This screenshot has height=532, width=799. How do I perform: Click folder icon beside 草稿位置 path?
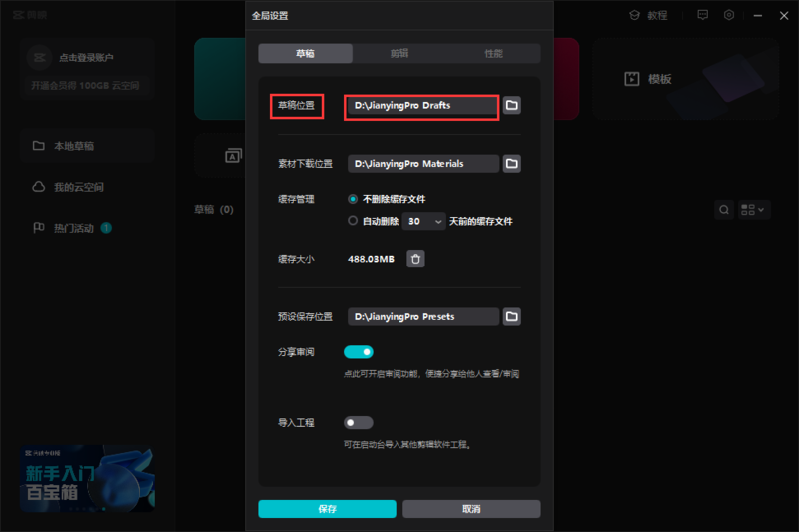tap(511, 105)
